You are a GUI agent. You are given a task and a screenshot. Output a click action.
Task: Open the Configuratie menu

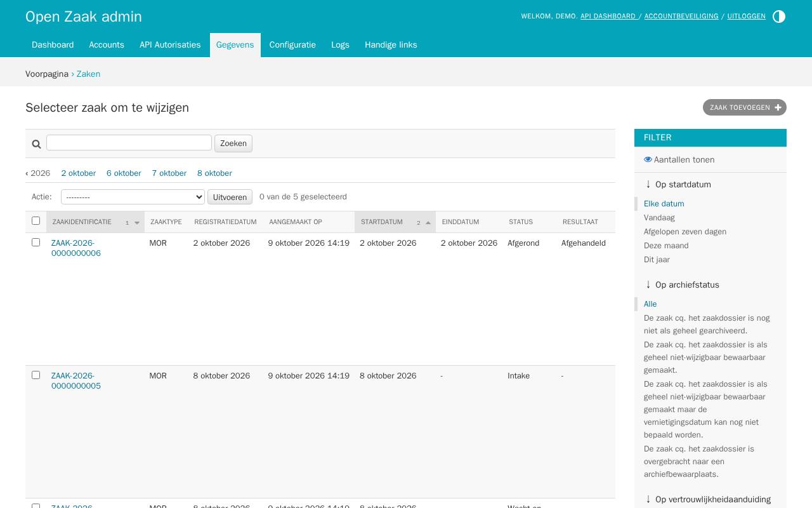point(292,45)
